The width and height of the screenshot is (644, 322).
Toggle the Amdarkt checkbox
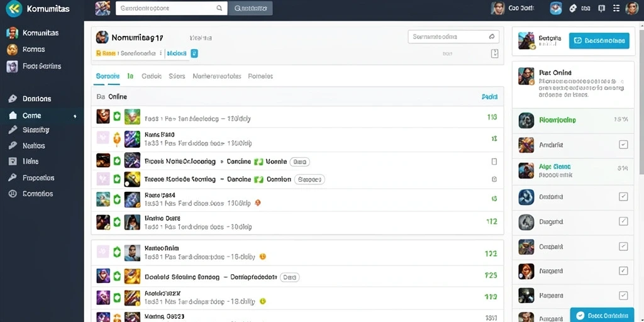pyautogui.click(x=623, y=145)
